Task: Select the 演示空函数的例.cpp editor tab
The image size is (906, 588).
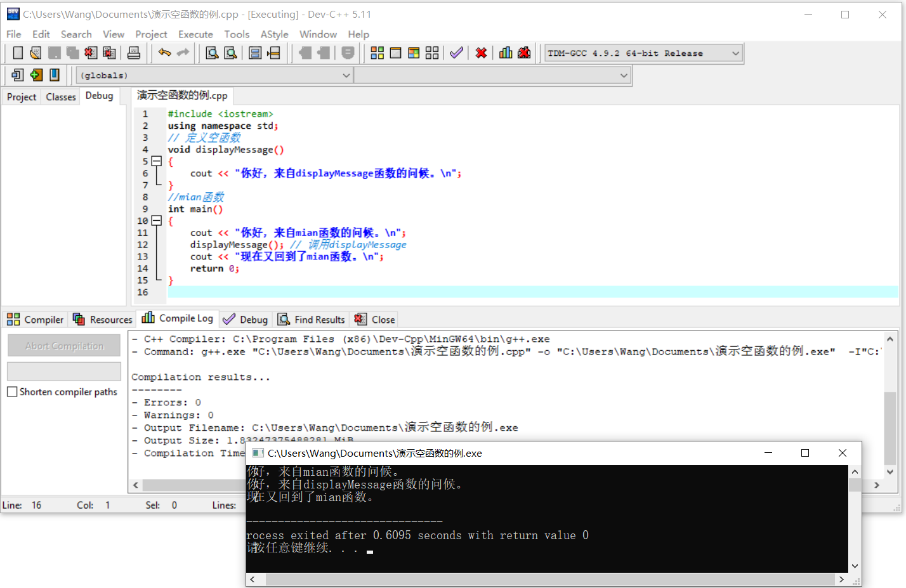Action: (182, 95)
